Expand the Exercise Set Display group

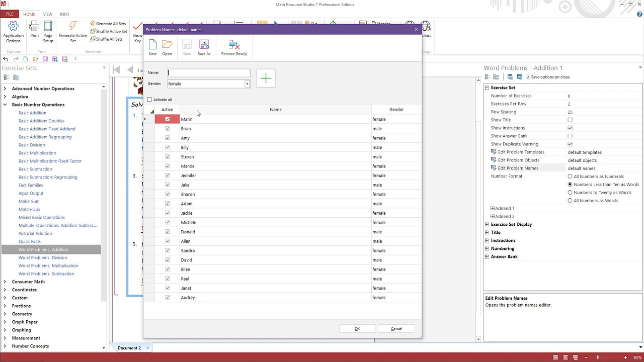487,224
